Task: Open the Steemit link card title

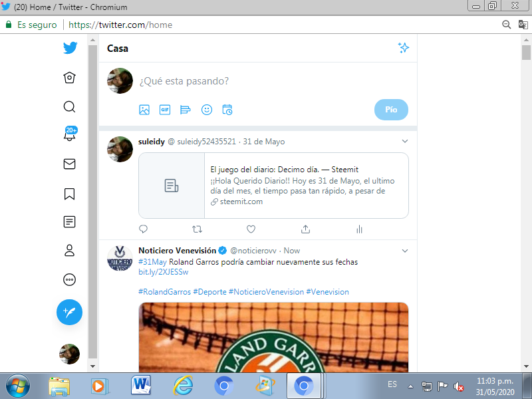Action: [285, 170]
